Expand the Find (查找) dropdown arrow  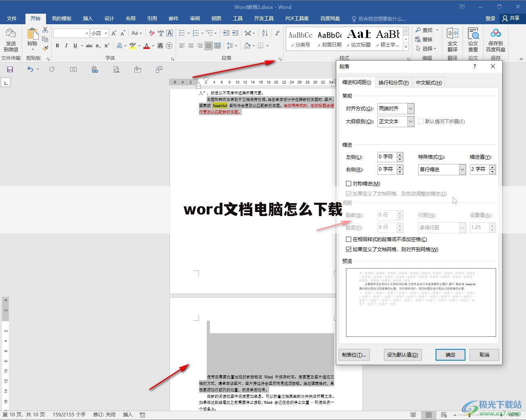click(x=437, y=30)
